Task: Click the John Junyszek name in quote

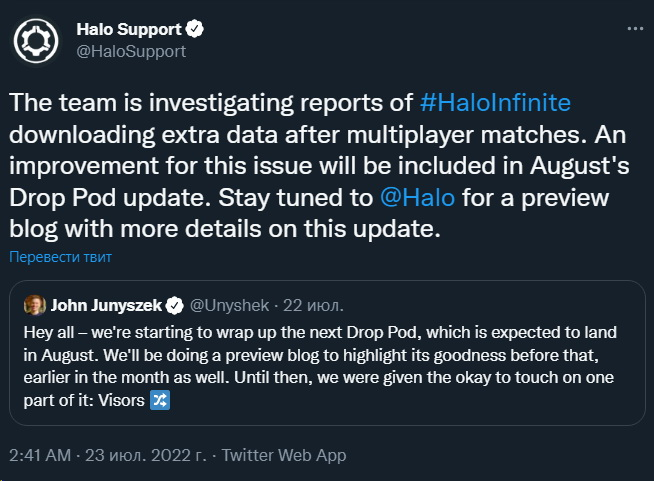Action: point(105,304)
